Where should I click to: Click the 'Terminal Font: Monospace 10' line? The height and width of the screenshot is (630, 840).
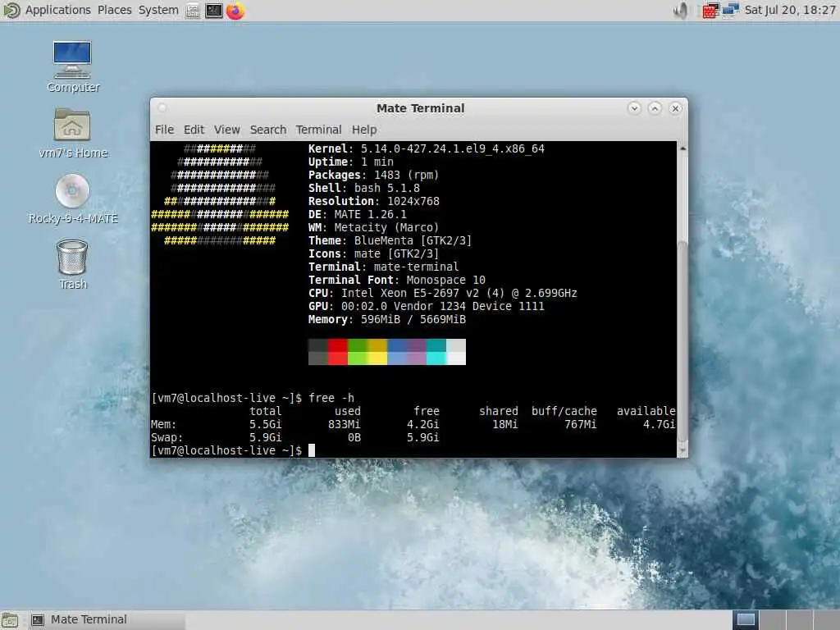(x=396, y=280)
